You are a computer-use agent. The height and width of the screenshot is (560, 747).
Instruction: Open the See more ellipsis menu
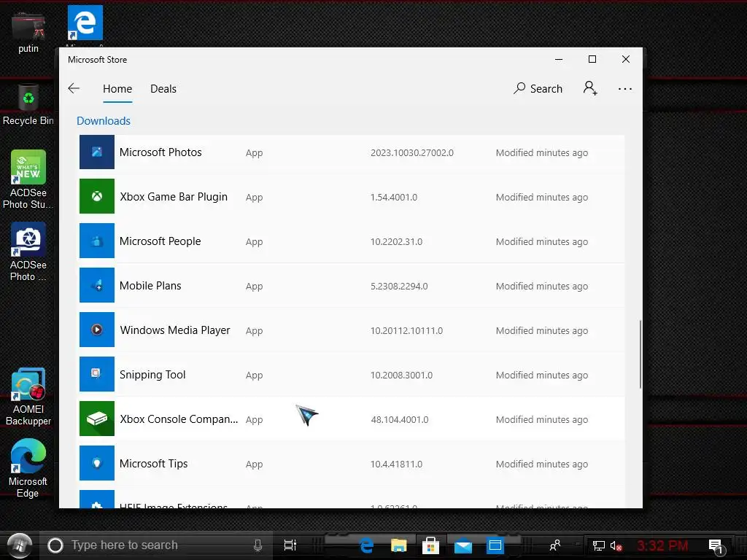coord(625,88)
